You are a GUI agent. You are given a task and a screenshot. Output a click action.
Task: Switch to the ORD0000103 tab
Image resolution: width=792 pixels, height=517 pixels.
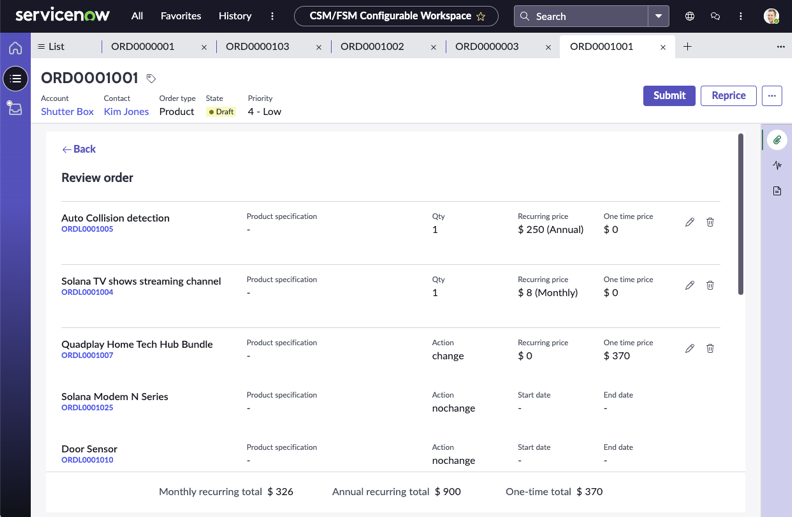257,46
